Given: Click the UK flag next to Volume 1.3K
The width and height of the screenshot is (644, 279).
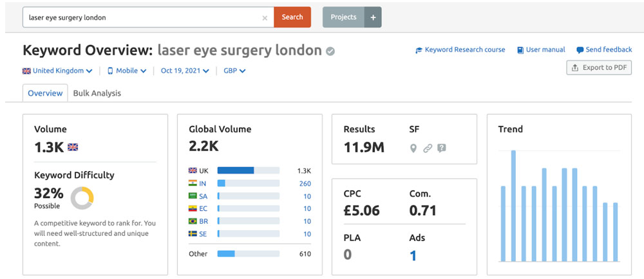Looking at the screenshot, I should click(73, 147).
